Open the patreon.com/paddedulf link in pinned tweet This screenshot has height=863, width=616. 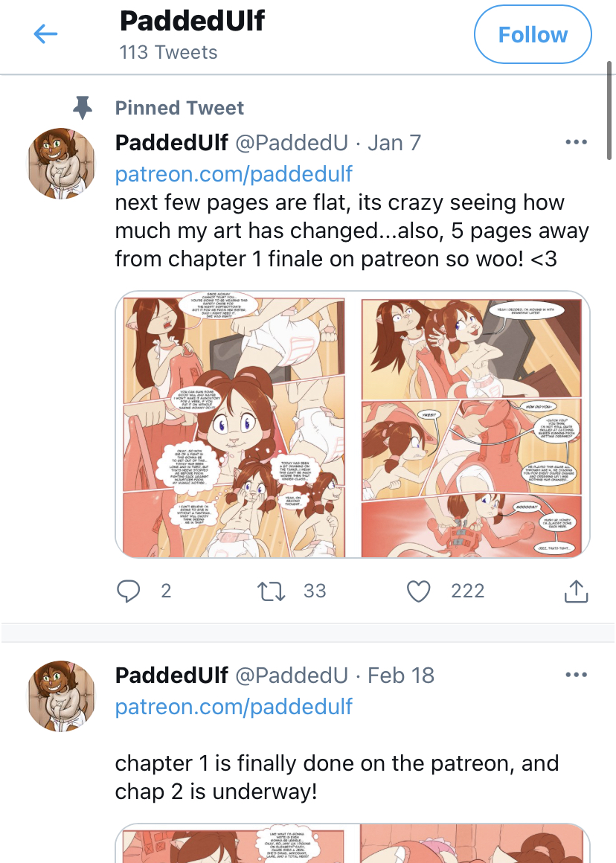click(234, 174)
